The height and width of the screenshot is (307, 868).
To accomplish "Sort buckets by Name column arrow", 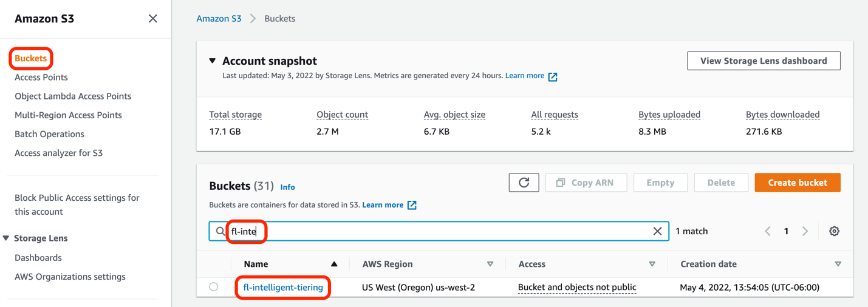I will tap(334, 265).
